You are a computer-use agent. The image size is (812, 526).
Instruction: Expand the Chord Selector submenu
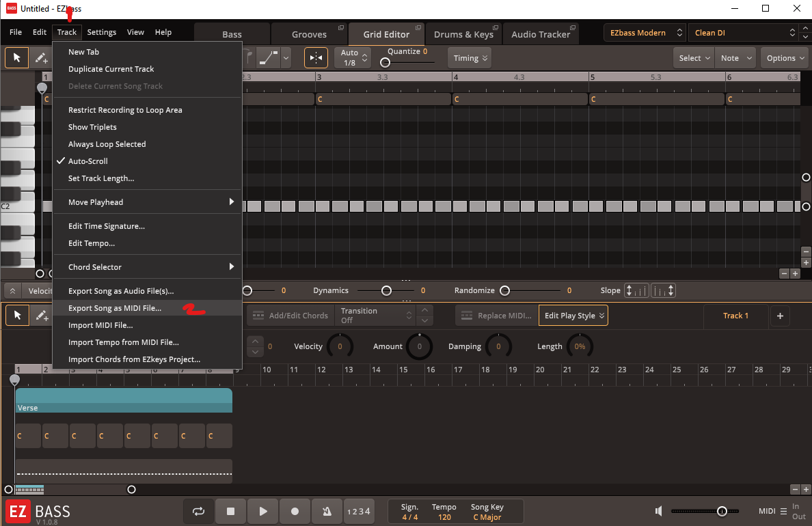pyautogui.click(x=147, y=266)
